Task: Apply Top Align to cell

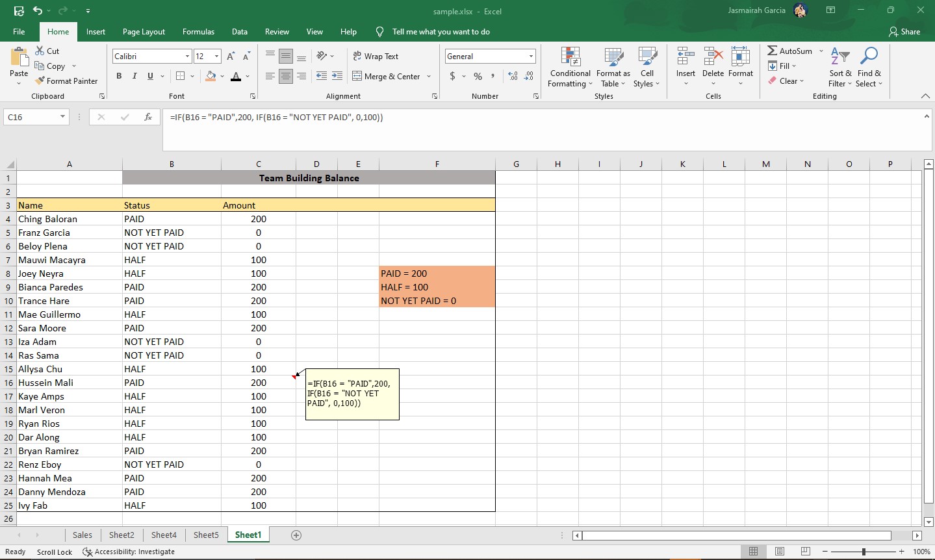Action: (270, 57)
